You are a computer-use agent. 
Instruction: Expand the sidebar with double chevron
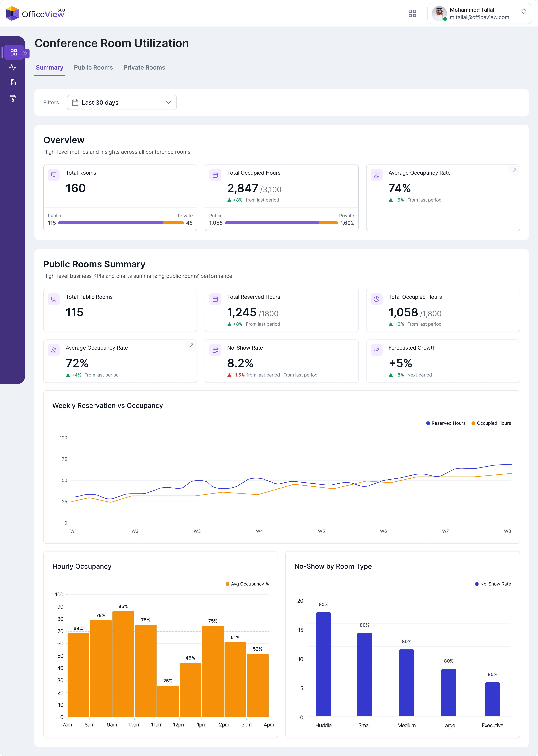(25, 53)
